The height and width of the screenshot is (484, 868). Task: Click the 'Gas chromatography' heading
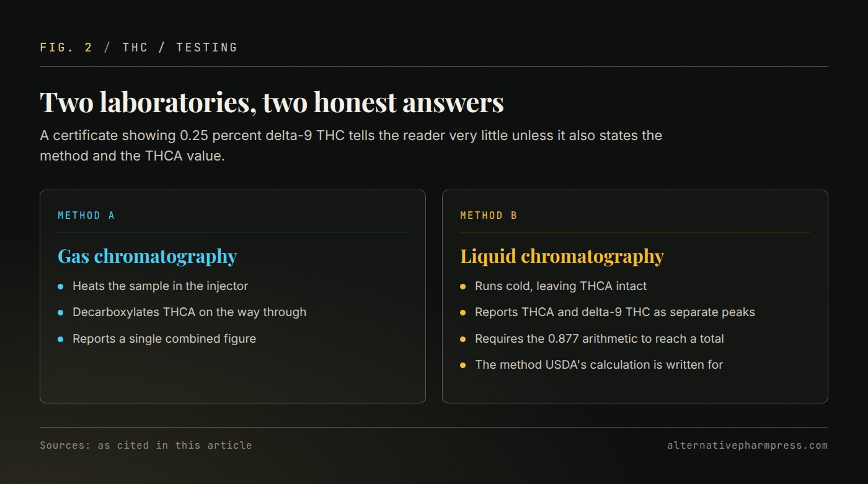[x=147, y=256]
